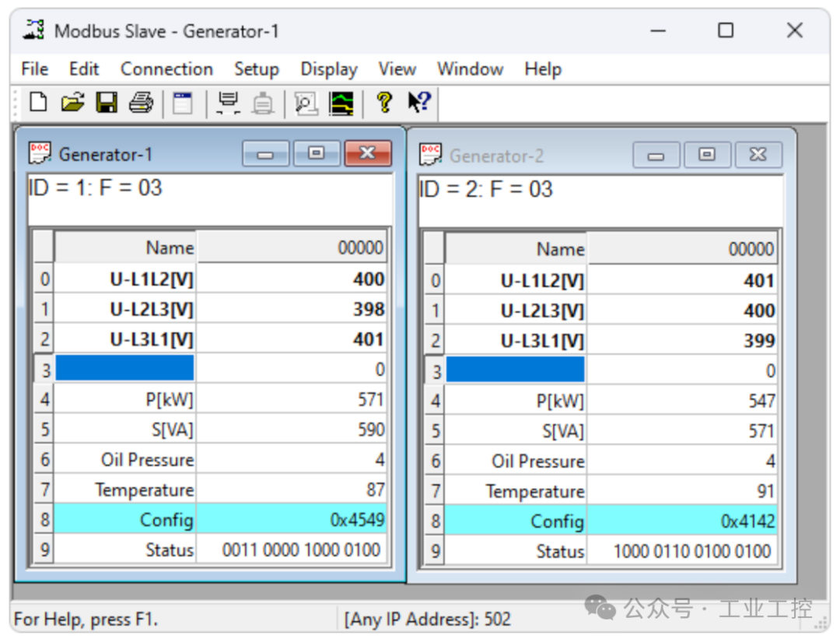Click S[VA] value 590 in Generator-1
Viewport: 840px width, 642px height.
pyautogui.click(x=371, y=430)
